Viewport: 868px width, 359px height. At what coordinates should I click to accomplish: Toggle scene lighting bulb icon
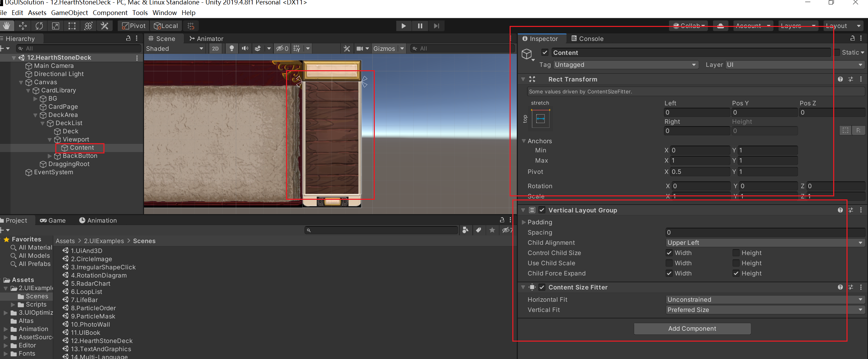(x=232, y=48)
